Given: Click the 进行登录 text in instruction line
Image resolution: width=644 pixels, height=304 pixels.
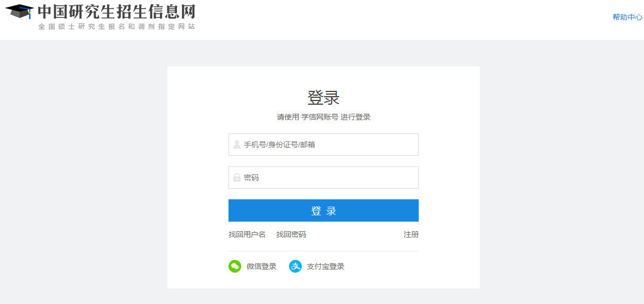Looking at the screenshot, I should tap(355, 117).
